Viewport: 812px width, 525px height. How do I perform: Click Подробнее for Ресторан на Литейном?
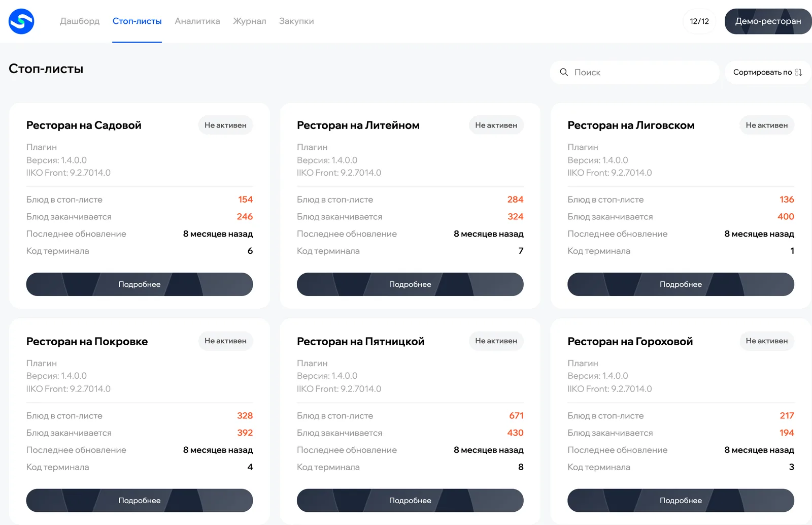coord(410,284)
